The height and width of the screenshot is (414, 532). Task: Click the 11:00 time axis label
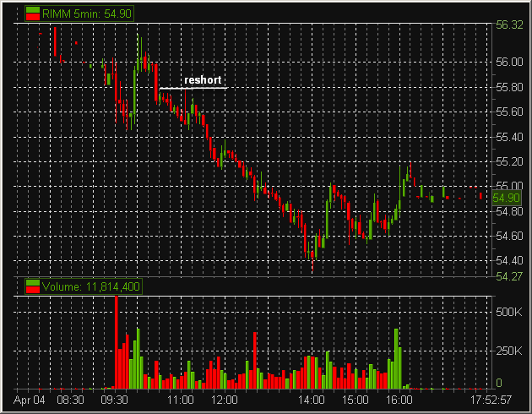[x=181, y=400]
